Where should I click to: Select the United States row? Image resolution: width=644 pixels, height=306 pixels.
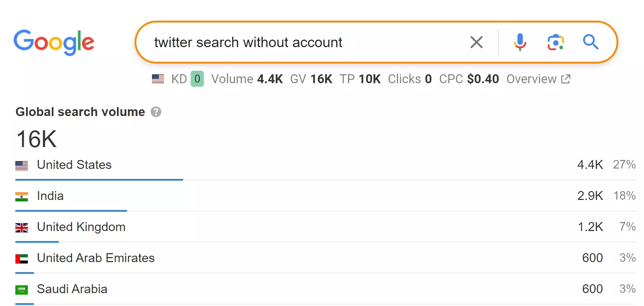pyautogui.click(x=74, y=165)
